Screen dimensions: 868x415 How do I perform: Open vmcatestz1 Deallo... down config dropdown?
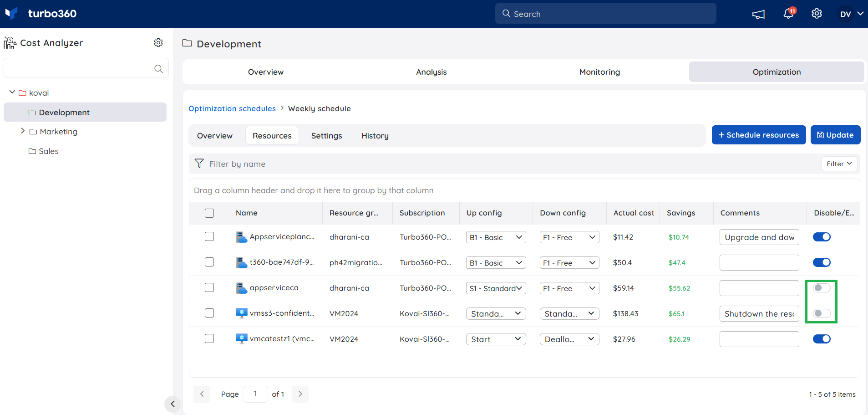point(569,339)
